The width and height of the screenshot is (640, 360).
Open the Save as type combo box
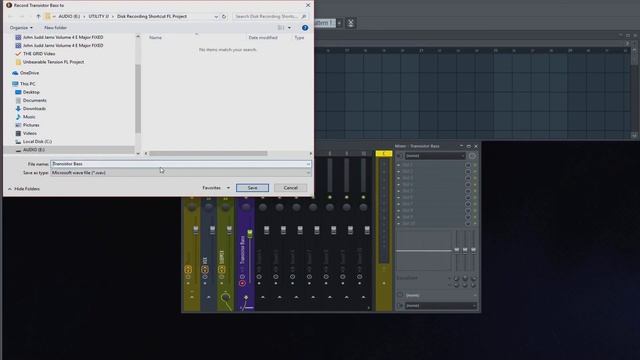point(180,173)
